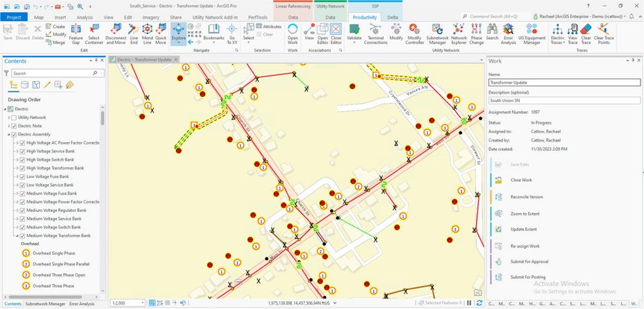Click the Phase Change tool
644x309 pixels.
[x=476, y=32]
